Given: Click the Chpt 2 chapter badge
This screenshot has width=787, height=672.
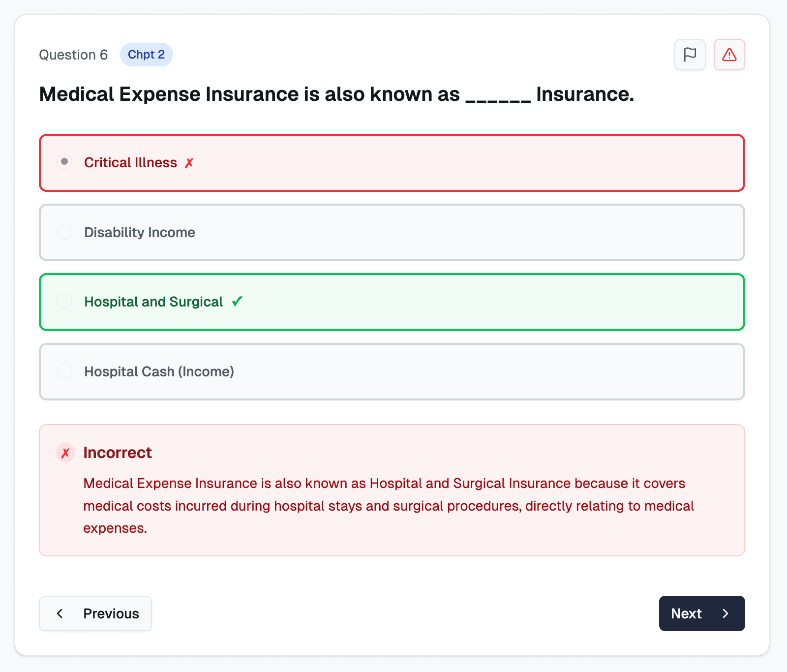Looking at the screenshot, I should tap(146, 55).
